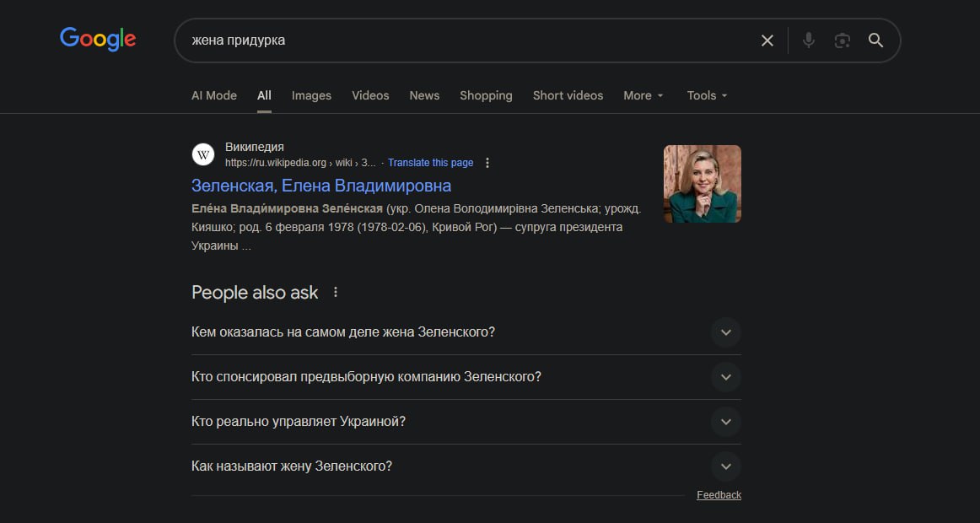The image size is (980, 523).
Task: Expand the question 'Как называют жену Зеленского?'
Action: pyautogui.click(x=725, y=466)
